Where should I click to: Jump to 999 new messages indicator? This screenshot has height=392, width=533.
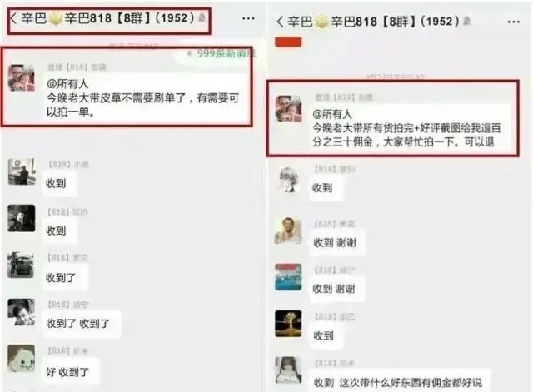point(219,53)
